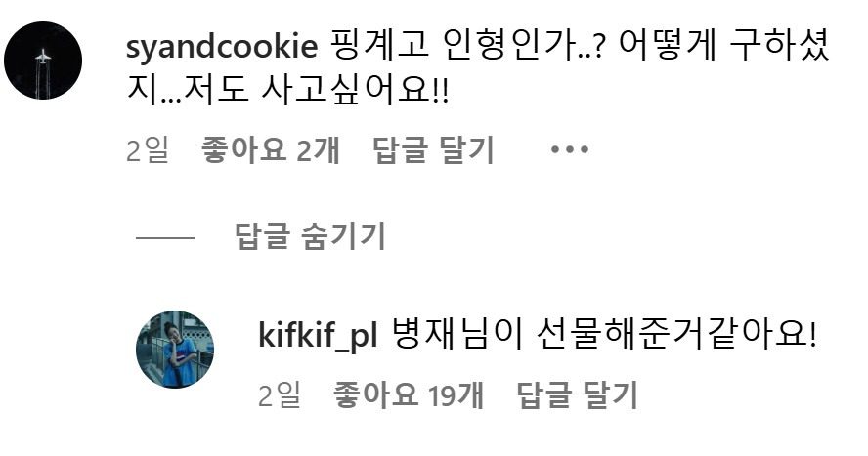Reply to syandcookie via 답글 달기
This screenshot has height=456, width=868.
coord(433,149)
